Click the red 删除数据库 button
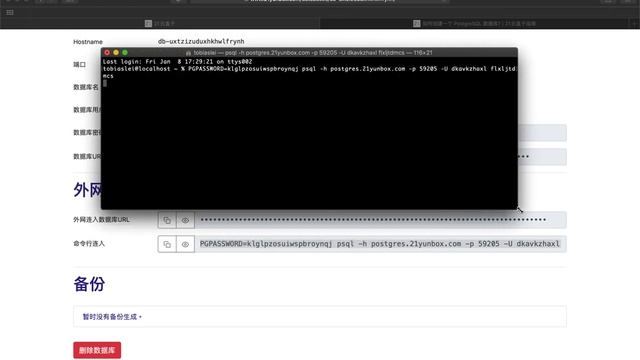640x360 pixels. click(x=97, y=350)
